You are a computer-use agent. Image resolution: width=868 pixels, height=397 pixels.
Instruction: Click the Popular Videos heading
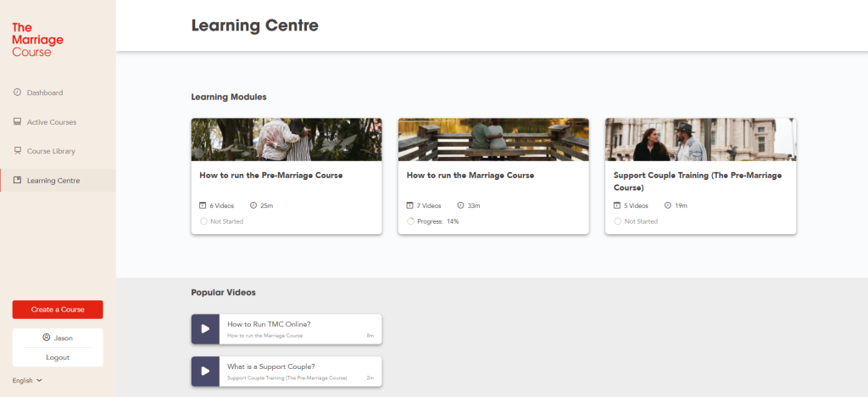tap(223, 293)
